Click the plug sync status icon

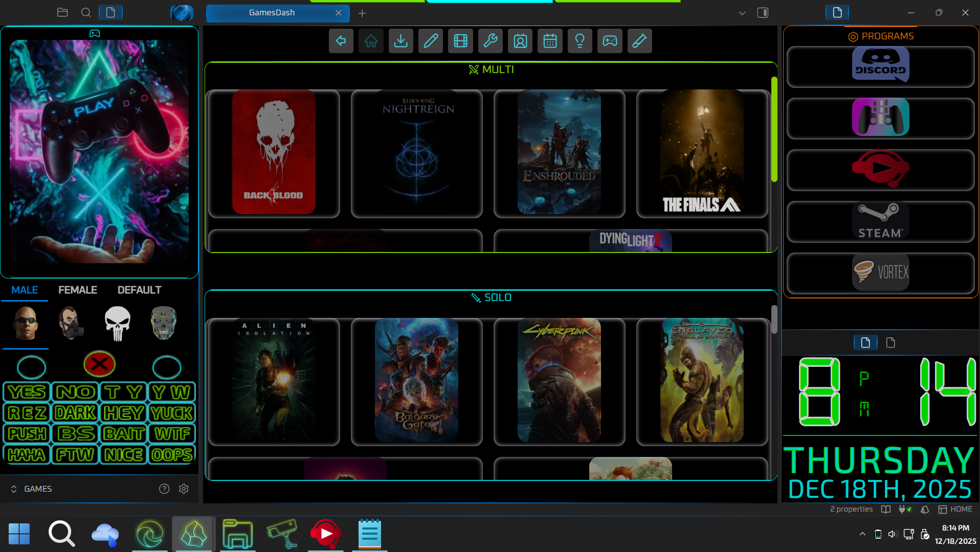905,509
